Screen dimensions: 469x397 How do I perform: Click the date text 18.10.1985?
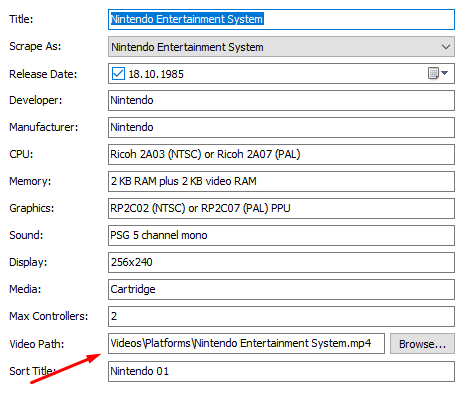(x=156, y=74)
